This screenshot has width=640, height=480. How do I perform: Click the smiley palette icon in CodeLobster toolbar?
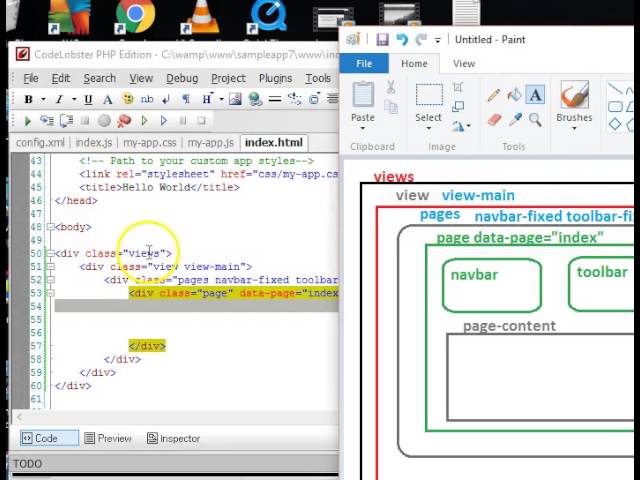pos(128,99)
